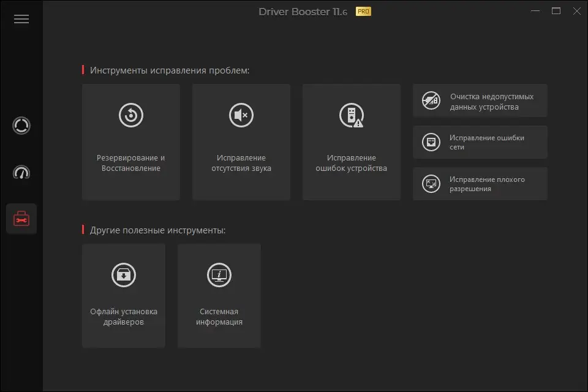The image size is (588, 392).
Task: Click the invalid device data cleanup icon
Action: click(x=431, y=101)
